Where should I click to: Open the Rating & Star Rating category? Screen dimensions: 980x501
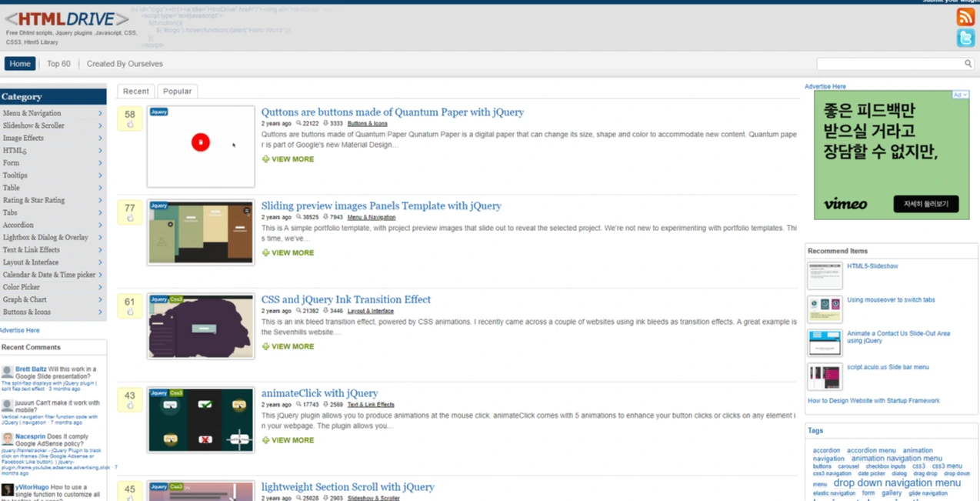[34, 200]
